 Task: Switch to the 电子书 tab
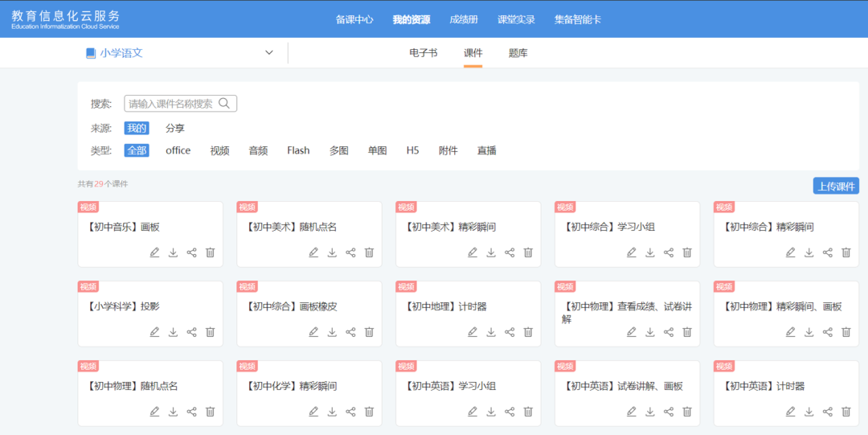pos(423,53)
